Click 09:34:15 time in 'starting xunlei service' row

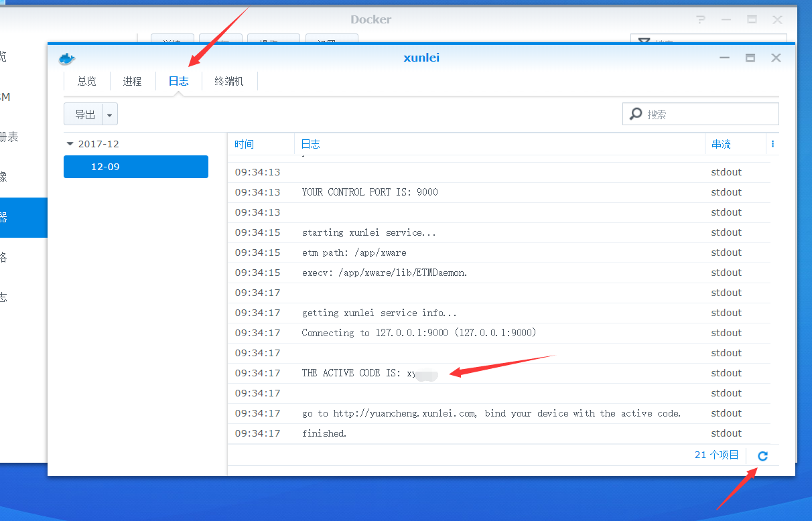tap(257, 232)
